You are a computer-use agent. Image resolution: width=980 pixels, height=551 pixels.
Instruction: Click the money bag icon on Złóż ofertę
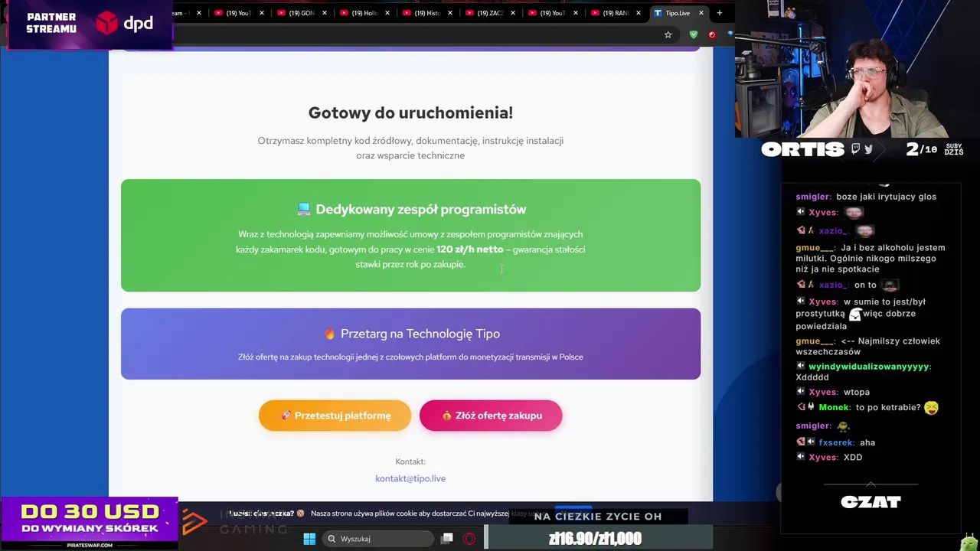(x=446, y=416)
